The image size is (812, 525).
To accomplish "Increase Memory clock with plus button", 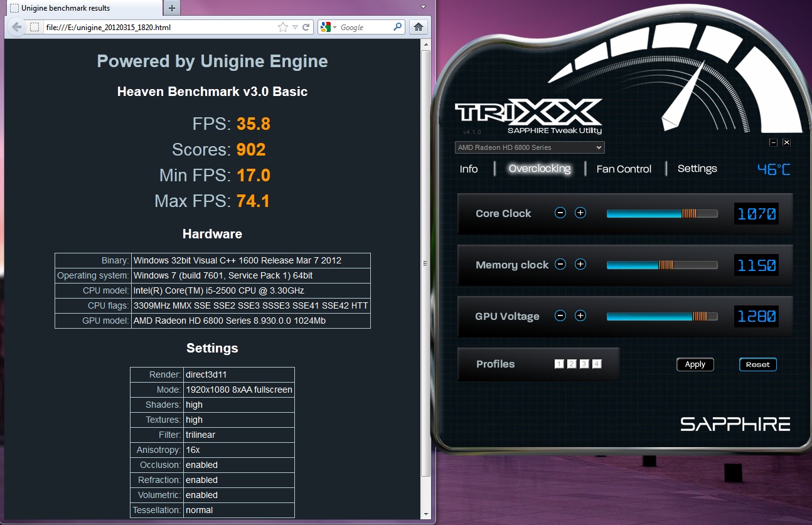I will click(x=580, y=264).
